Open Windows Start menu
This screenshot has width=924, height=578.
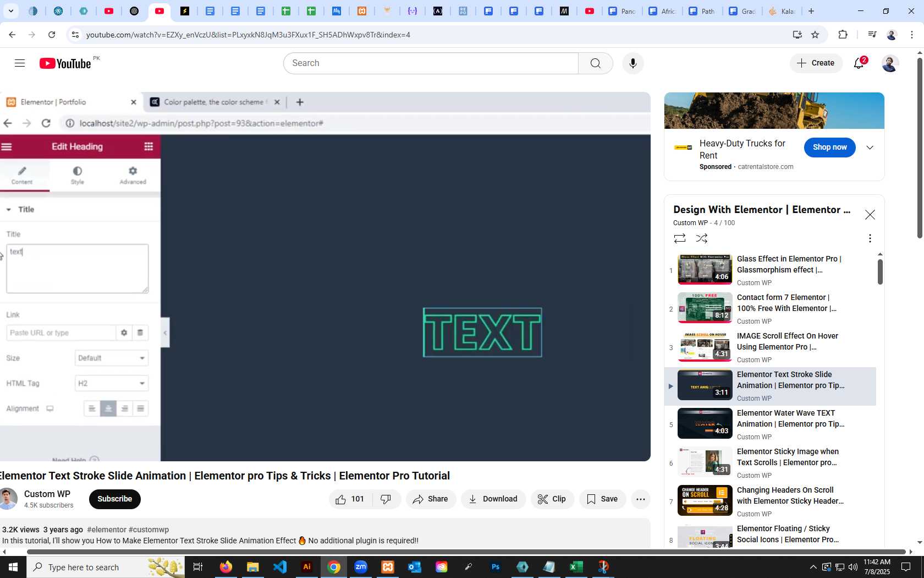13,567
